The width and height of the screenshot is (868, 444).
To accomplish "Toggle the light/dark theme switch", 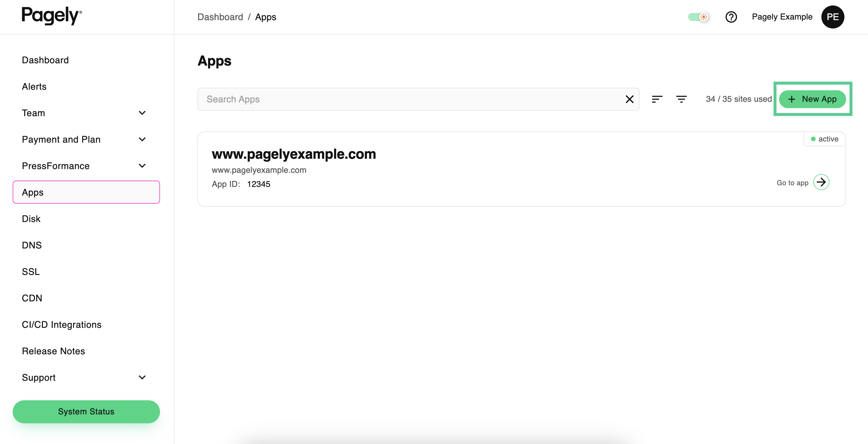I will (698, 17).
